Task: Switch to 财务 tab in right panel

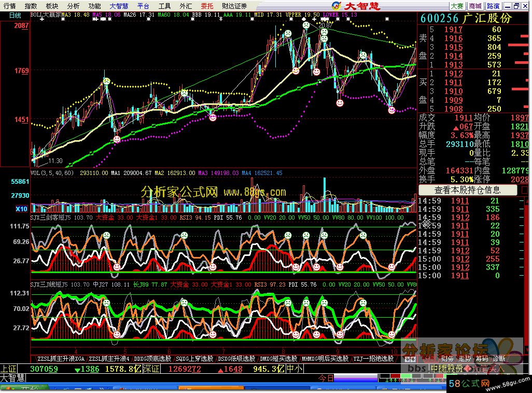Action: (x=447, y=359)
